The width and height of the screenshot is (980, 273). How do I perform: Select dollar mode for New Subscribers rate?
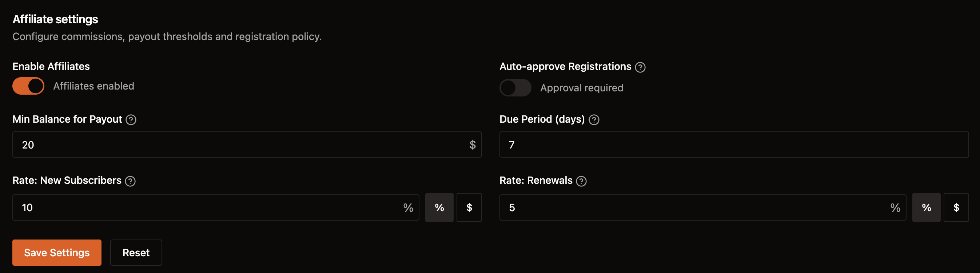click(x=469, y=207)
